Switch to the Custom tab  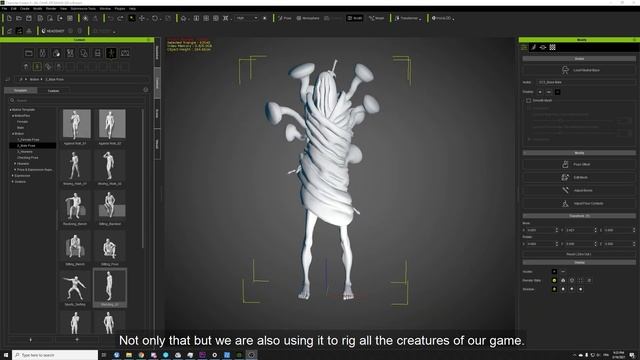pos(53,91)
